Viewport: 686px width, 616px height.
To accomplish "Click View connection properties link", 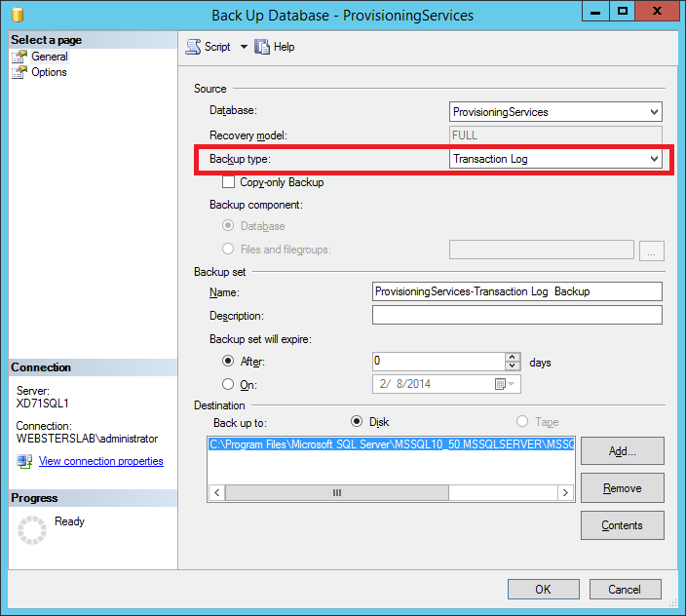I will point(100,461).
